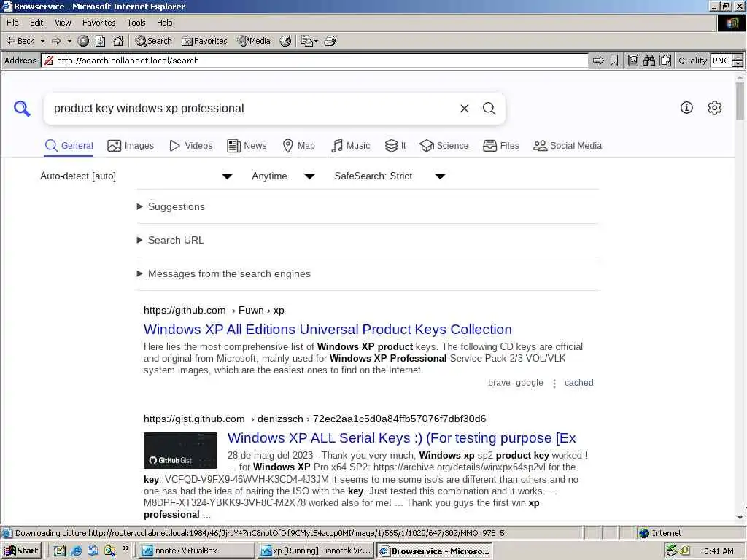
Task: Open the Mail toolbar icon
Action: (309, 41)
